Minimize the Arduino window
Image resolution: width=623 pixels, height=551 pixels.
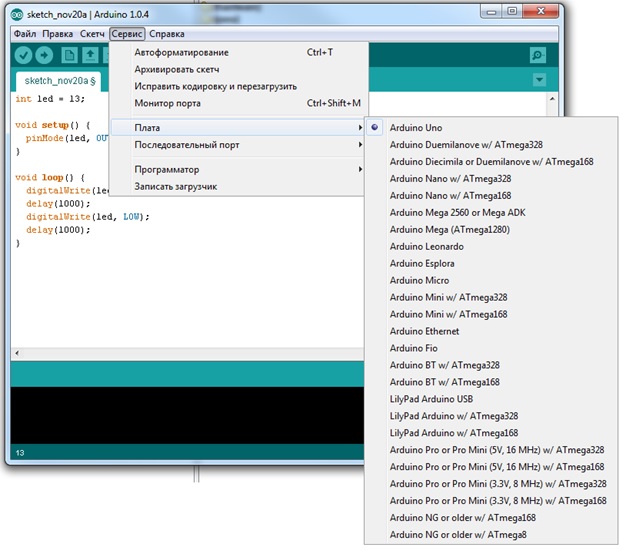tap(491, 12)
